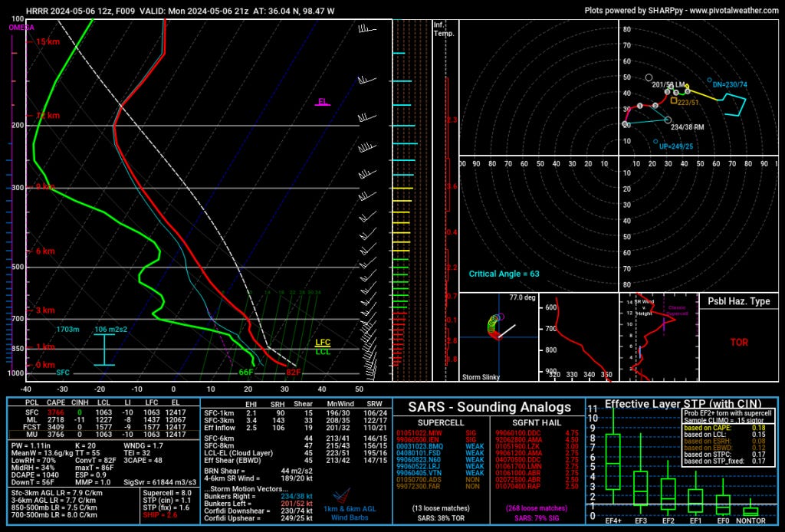Click the 106 m2s2 effective SRH label
Screen dimensions: 785x532
pos(110,330)
